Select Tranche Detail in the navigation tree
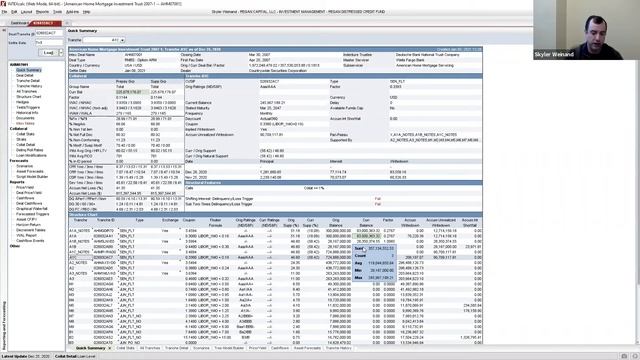The width and height of the screenshot is (640, 360). click(28, 81)
